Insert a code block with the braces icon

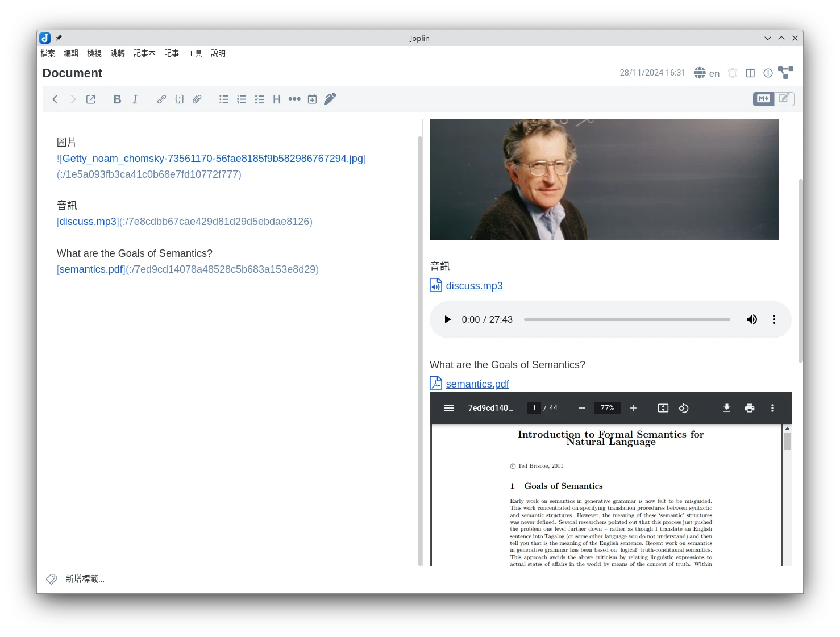180,99
